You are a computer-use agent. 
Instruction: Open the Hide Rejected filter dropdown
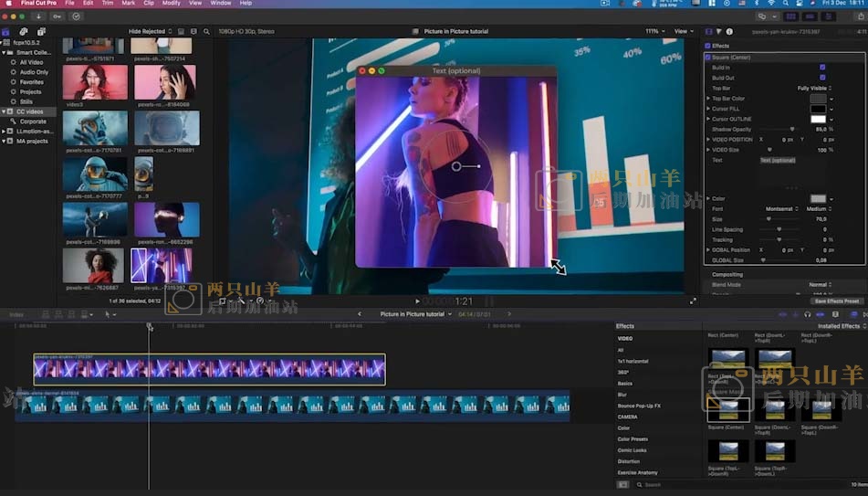(x=150, y=31)
